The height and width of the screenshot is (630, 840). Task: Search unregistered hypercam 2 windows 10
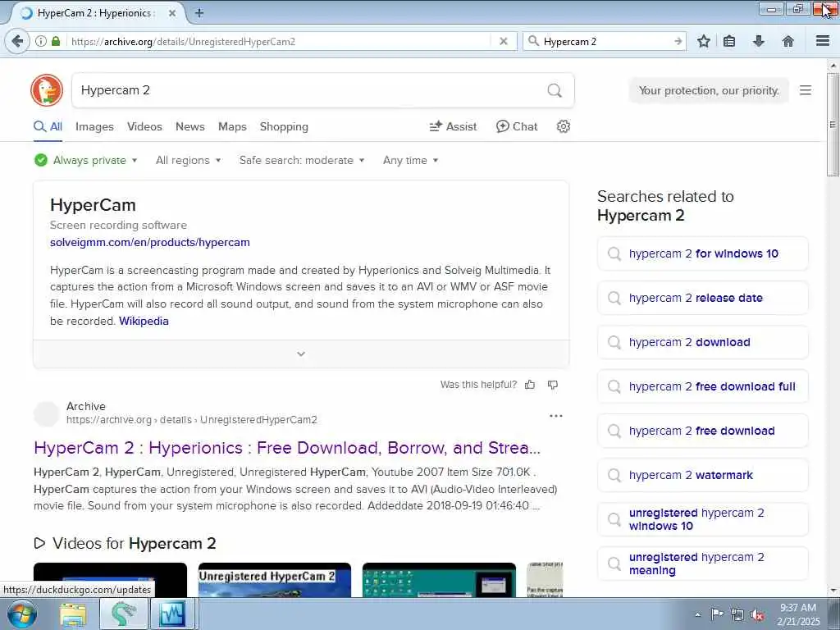pyautogui.click(x=703, y=519)
